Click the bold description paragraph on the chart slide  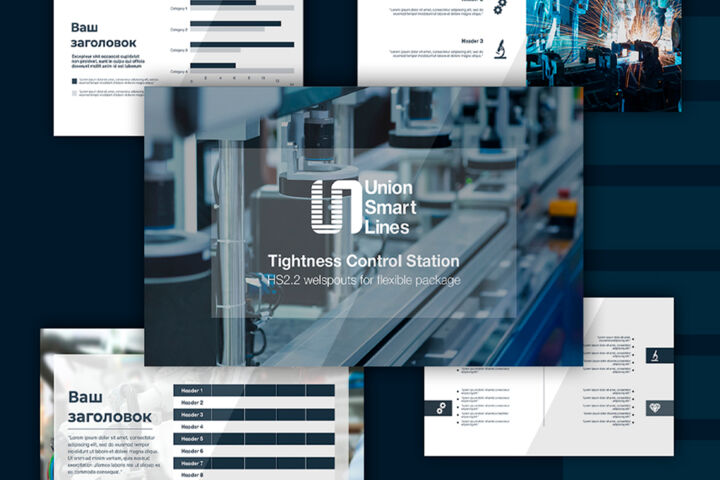(108, 61)
